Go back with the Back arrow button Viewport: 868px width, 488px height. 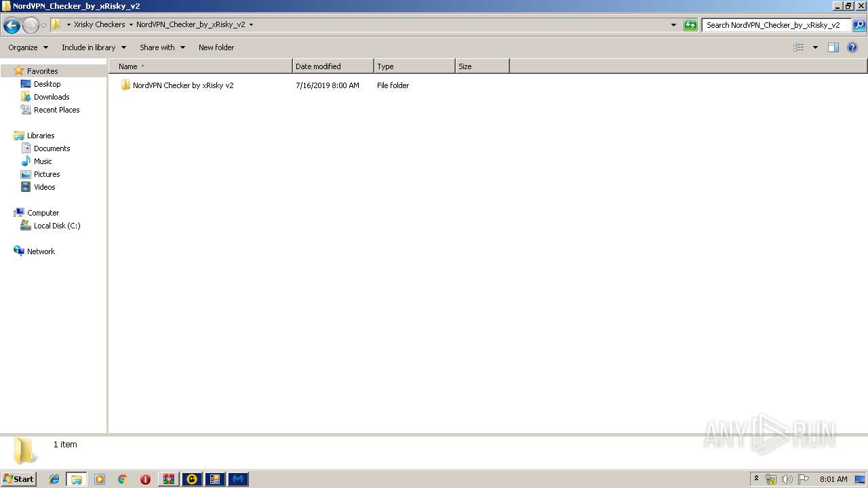click(x=12, y=26)
